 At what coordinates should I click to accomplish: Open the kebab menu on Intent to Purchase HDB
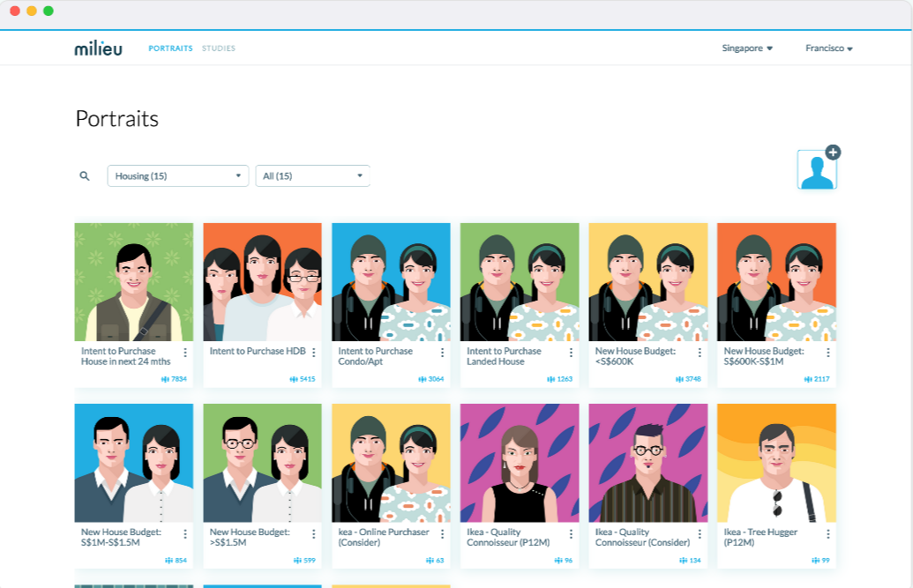[313, 352]
